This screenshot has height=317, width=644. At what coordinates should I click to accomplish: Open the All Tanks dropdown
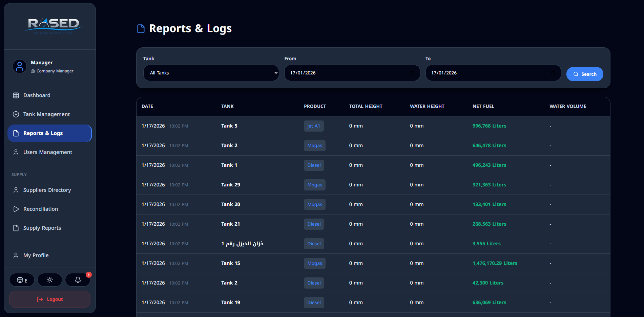click(x=211, y=73)
